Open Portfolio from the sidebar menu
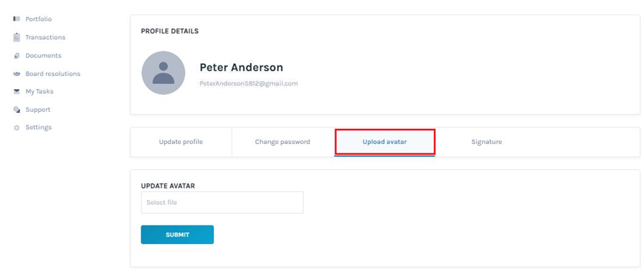The height and width of the screenshot is (272, 644). click(38, 19)
